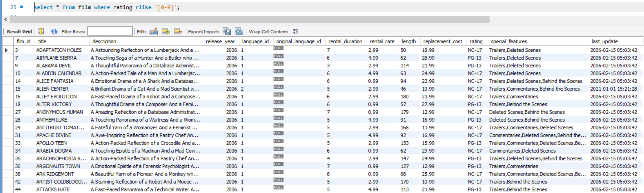The image size is (644, 193).
Task: Select the ALADDIN CALENDAR title cell
Action: (62, 73)
